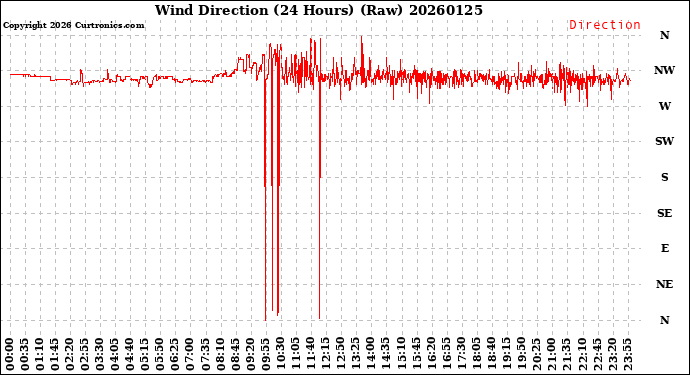Click the 'E' axis label
Screen dimensions: 690x375
664,248
